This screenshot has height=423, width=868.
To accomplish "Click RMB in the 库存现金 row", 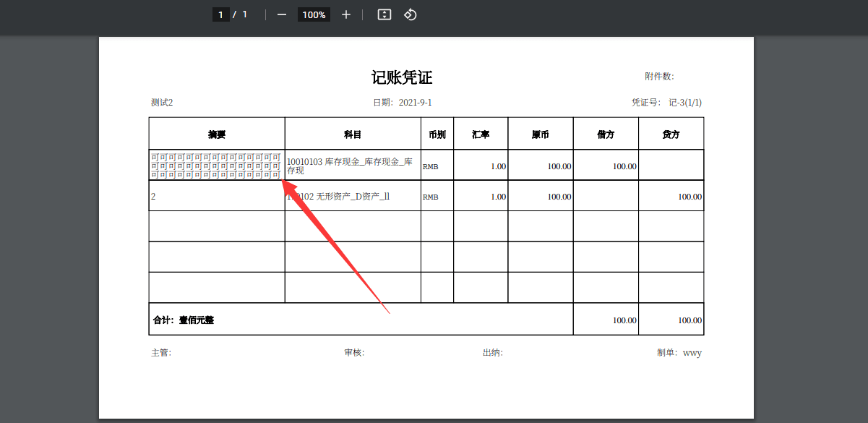I will (x=431, y=166).
